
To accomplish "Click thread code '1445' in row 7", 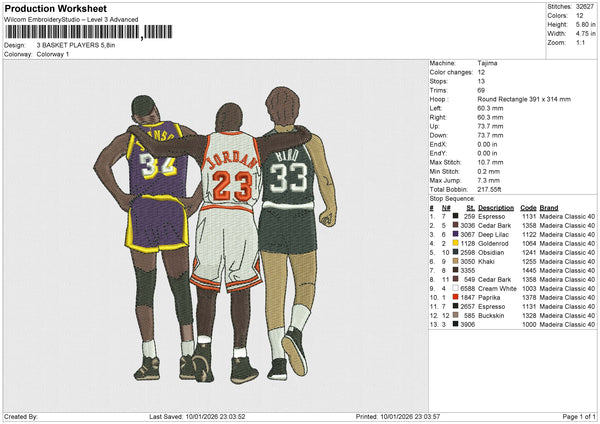I will (x=529, y=271).
